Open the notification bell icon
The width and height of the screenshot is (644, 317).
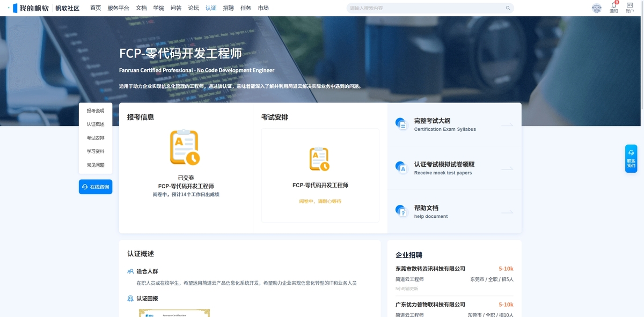(x=614, y=5)
